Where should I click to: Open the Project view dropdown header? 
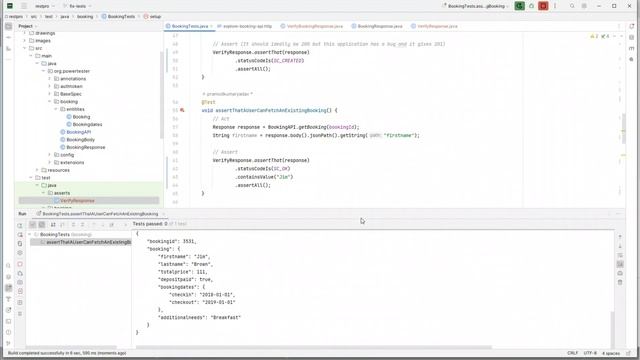click(28, 26)
